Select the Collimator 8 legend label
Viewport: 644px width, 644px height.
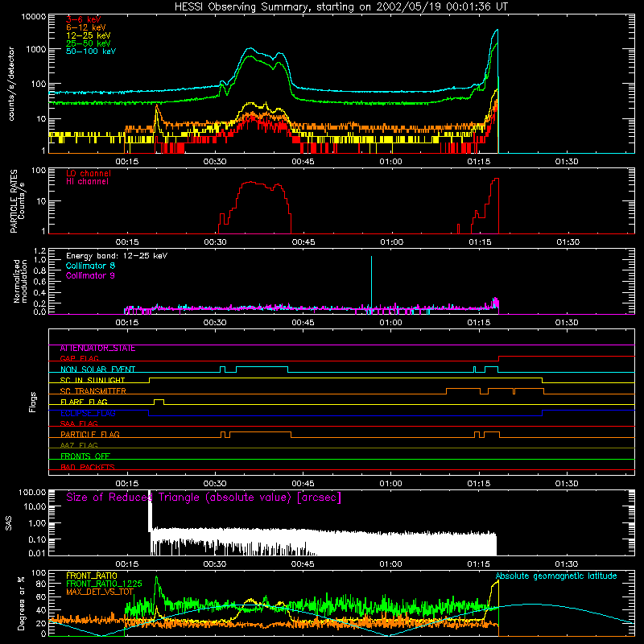coord(90,266)
